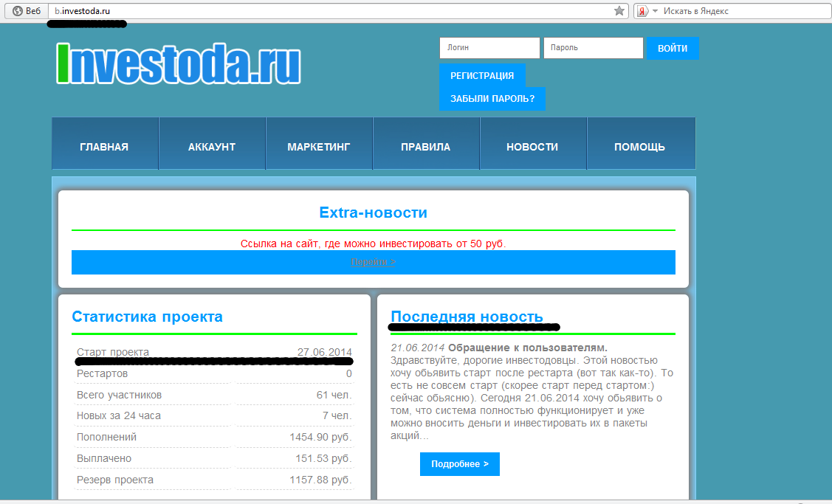This screenshot has height=504, width=832.
Task: Click the Подробнее > button under the news
Action: 459,464
